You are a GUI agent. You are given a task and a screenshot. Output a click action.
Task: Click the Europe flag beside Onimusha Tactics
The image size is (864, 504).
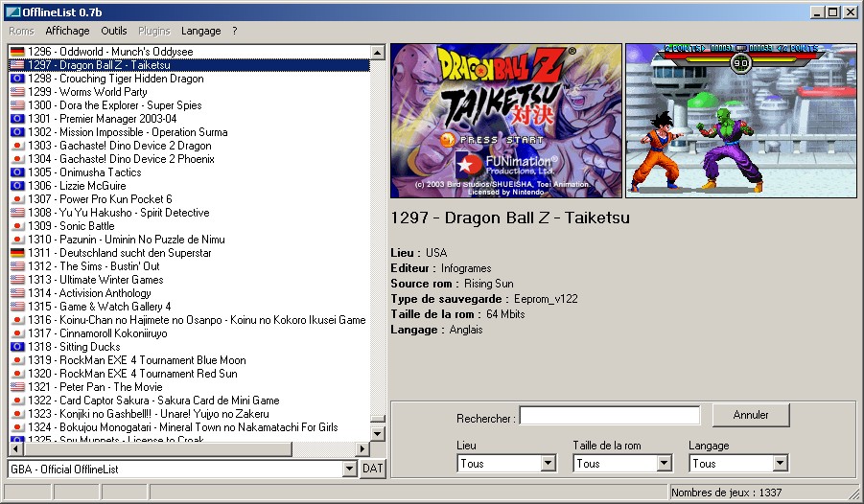click(x=17, y=172)
